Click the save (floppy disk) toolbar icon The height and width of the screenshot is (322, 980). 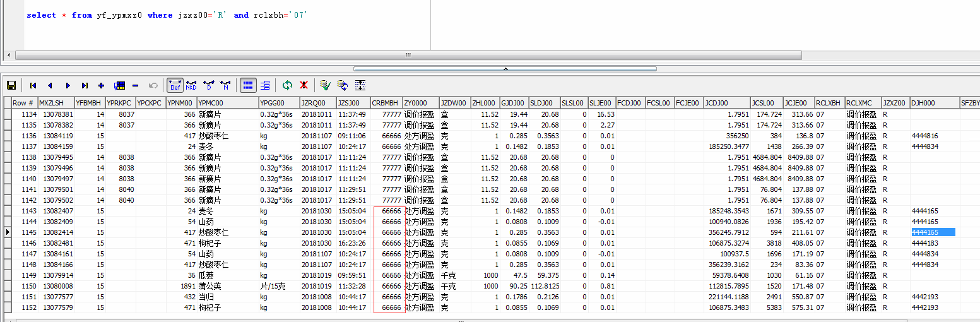click(11, 85)
